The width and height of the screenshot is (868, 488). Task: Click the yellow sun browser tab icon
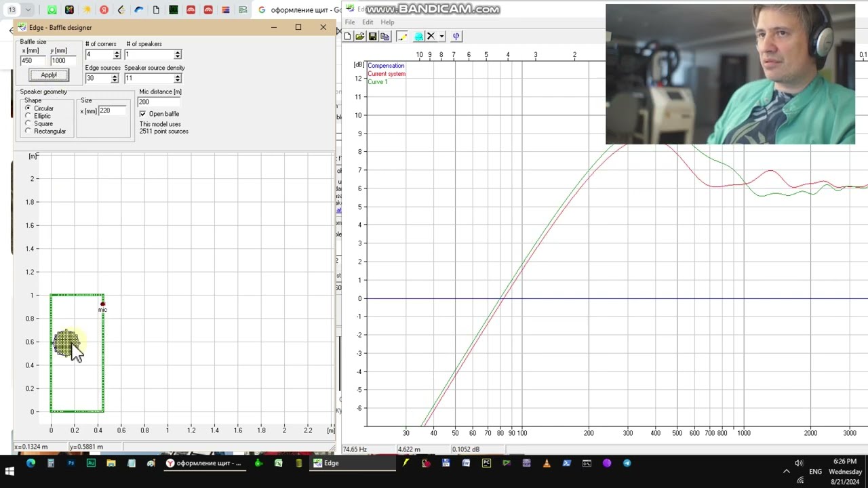coord(87,10)
